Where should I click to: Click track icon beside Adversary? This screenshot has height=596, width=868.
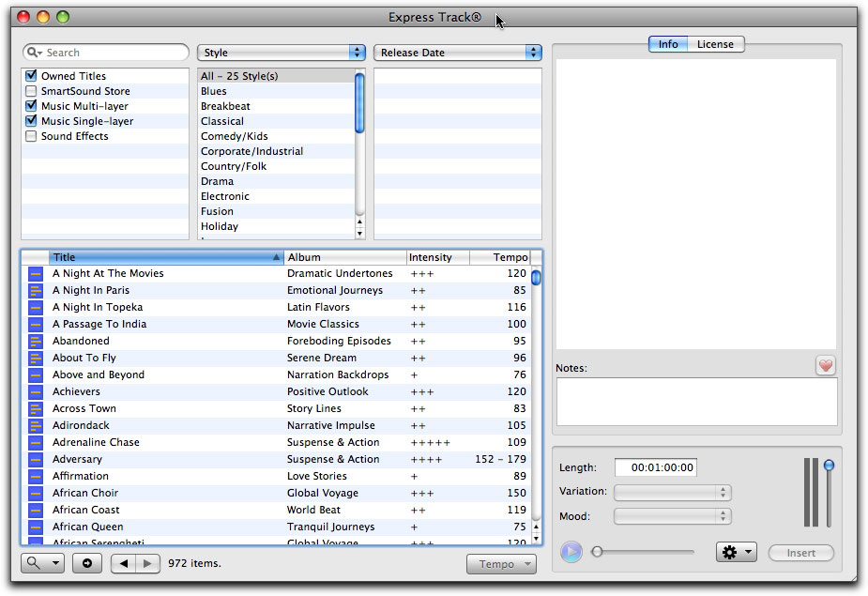[36, 459]
